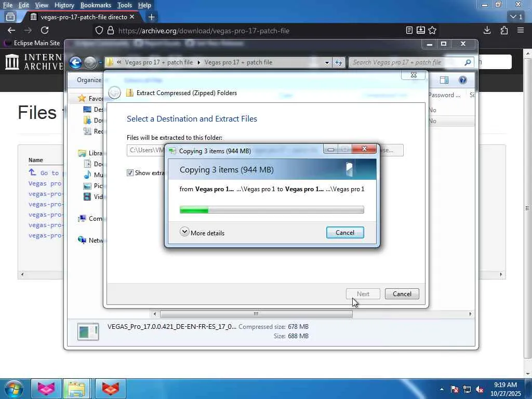The width and height of the screenshot is (532, 399).
Task: Open Eclipse Main Site bookmark
Action: (32, 43)
